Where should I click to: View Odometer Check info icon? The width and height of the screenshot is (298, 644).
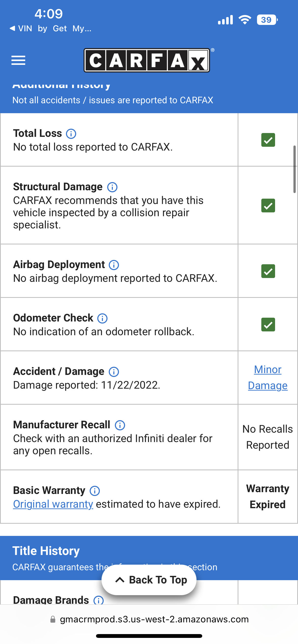pyautogui.click(x=102, y=318)
